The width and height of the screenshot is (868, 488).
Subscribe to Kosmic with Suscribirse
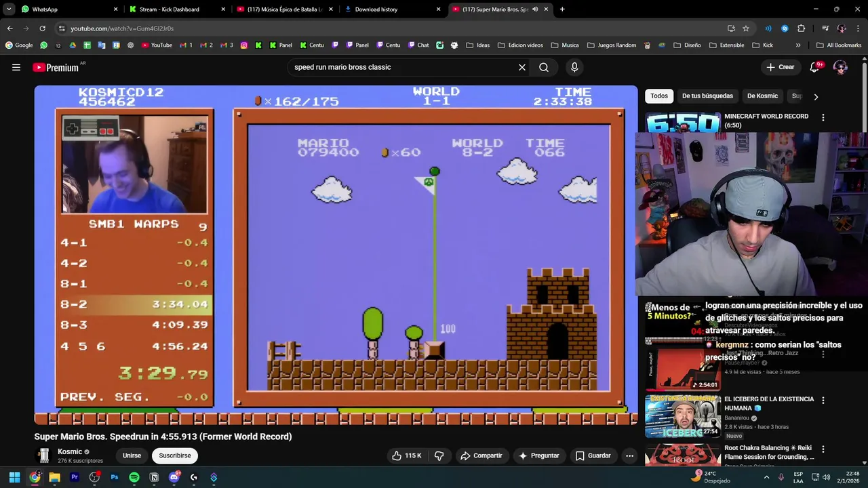(x=175, y=455)
